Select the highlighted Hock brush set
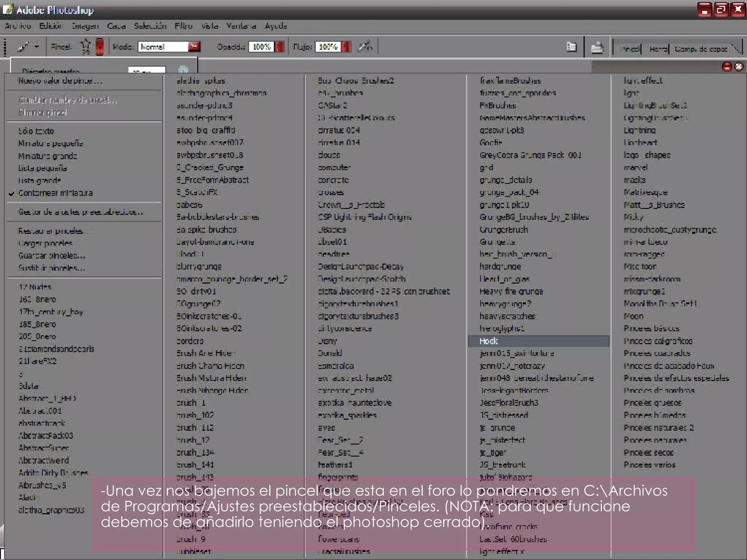The width and height of the screenshot is (747, 560). coord(489,341)
